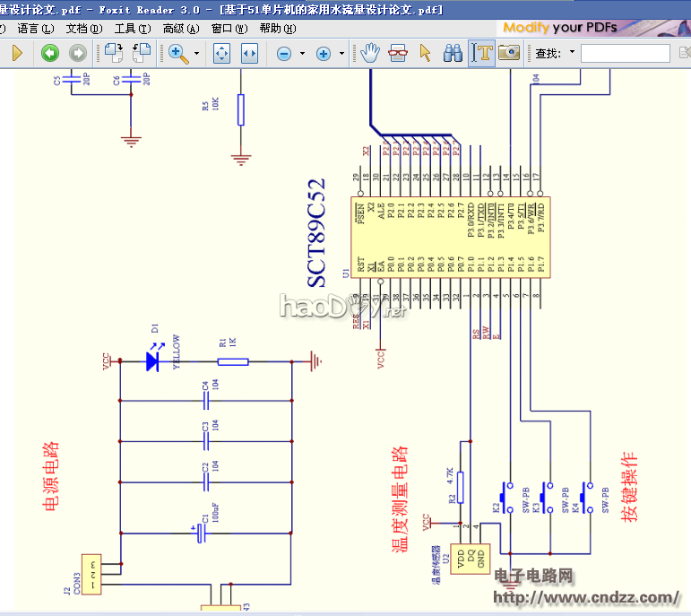The image size is (691, 616).
Task: Select the Snapshot camera tool
Action: (509, 54)
